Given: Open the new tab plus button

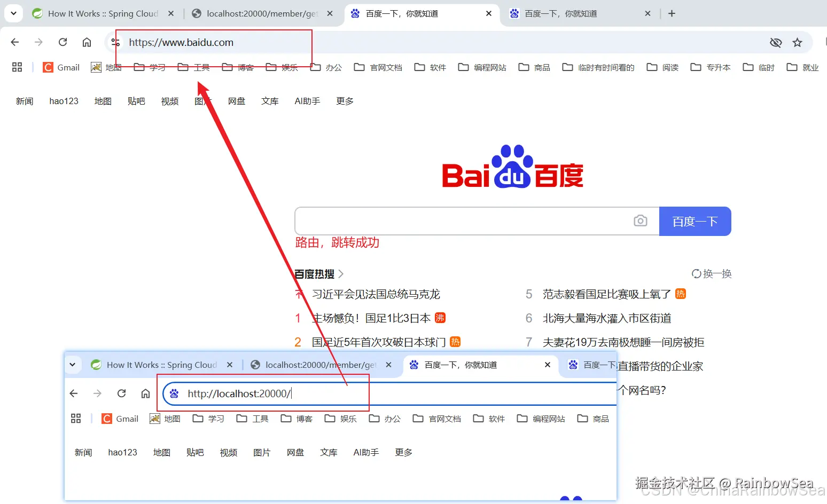Looking at the screenshot, I should (672, 13).
